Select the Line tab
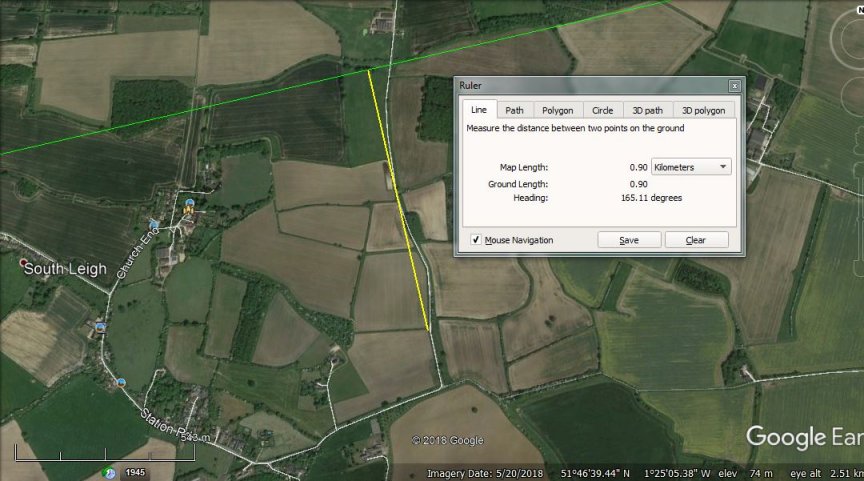 click(x=479, y=110)
